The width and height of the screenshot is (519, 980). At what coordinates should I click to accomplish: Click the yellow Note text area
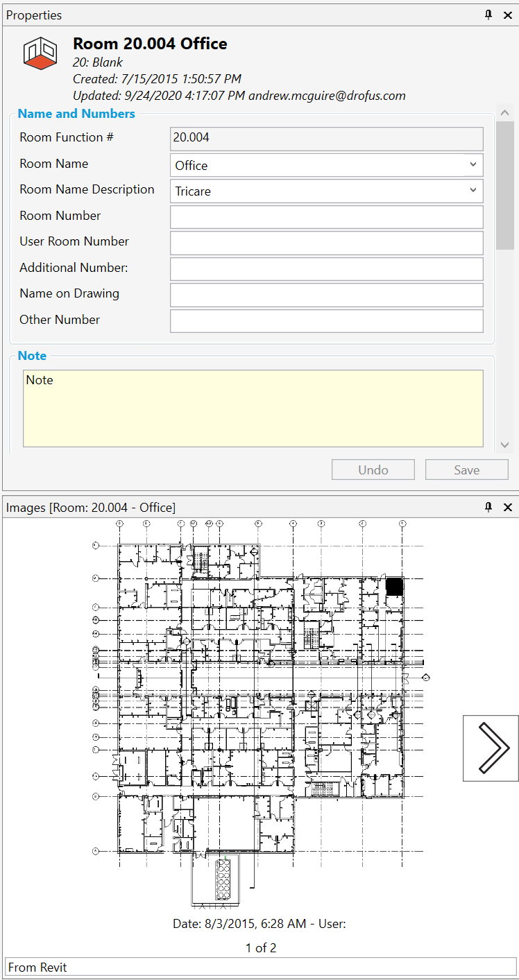[253, 409]
